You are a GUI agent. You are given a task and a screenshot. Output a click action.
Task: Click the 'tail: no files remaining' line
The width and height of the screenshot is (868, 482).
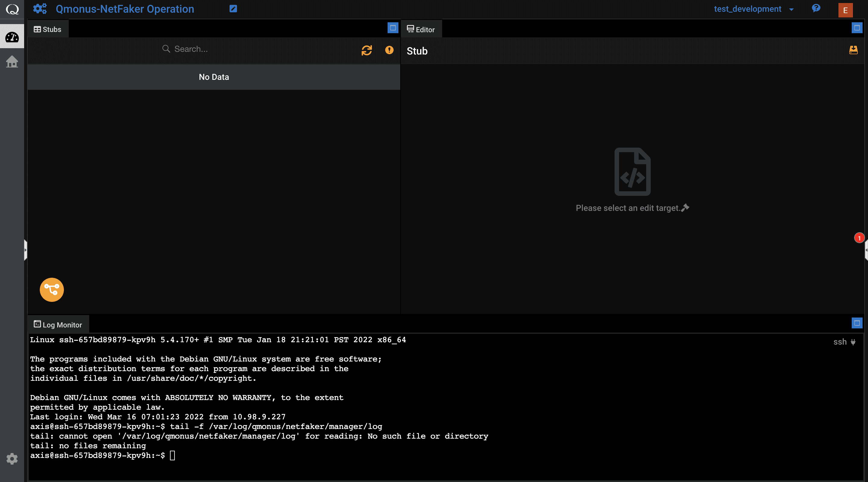88,446
